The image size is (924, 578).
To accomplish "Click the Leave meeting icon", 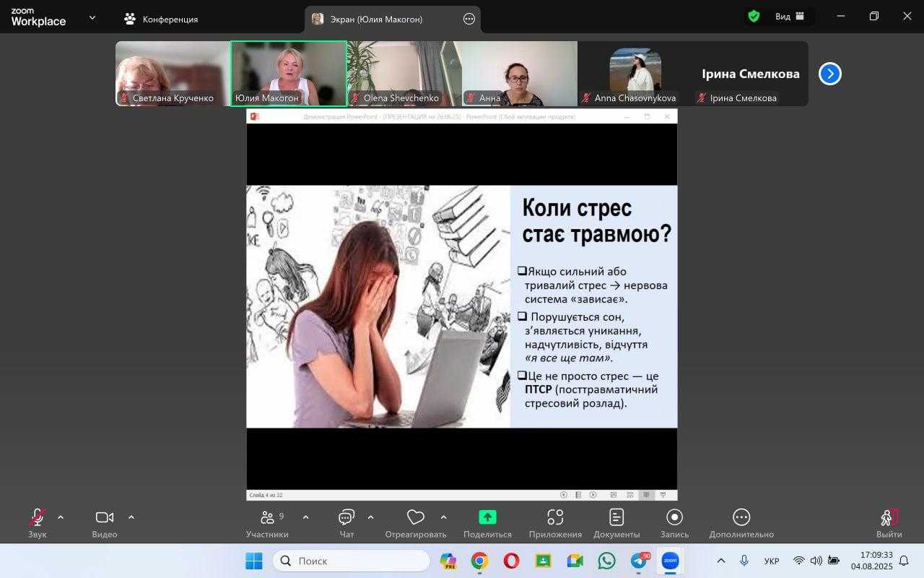I will click(x=889, y=517).
